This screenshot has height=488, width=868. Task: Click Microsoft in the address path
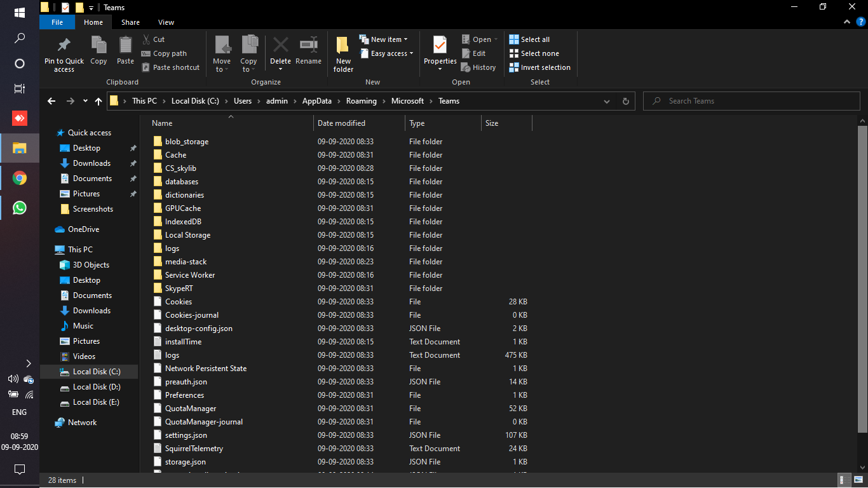407,101
